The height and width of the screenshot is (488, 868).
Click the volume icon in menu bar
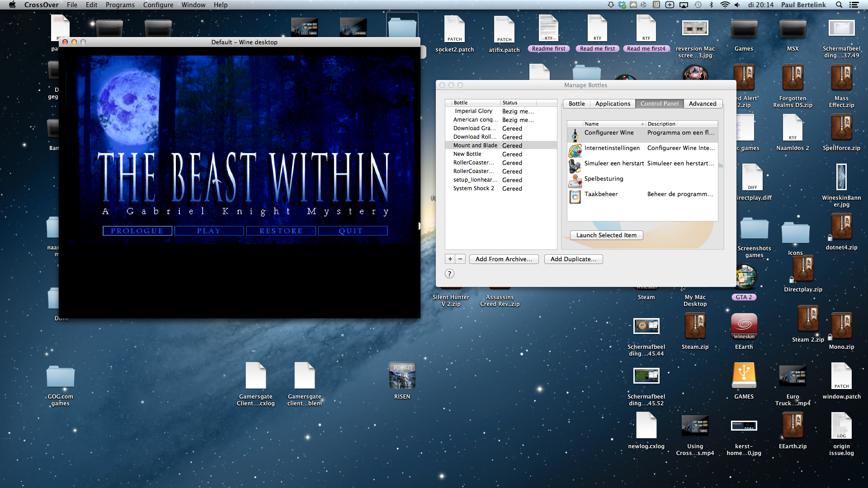[737, 5]
